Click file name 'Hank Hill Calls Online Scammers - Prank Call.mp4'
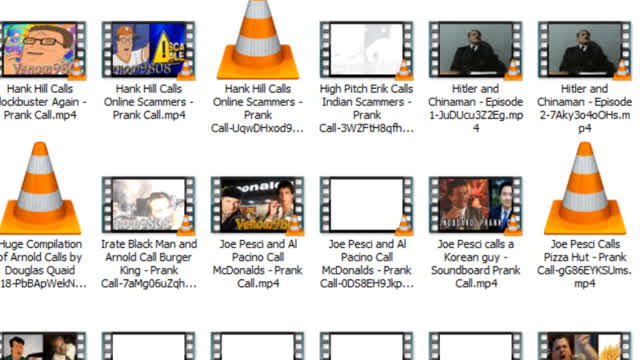The height and width of the screenshot is (360, 640). 149,102
